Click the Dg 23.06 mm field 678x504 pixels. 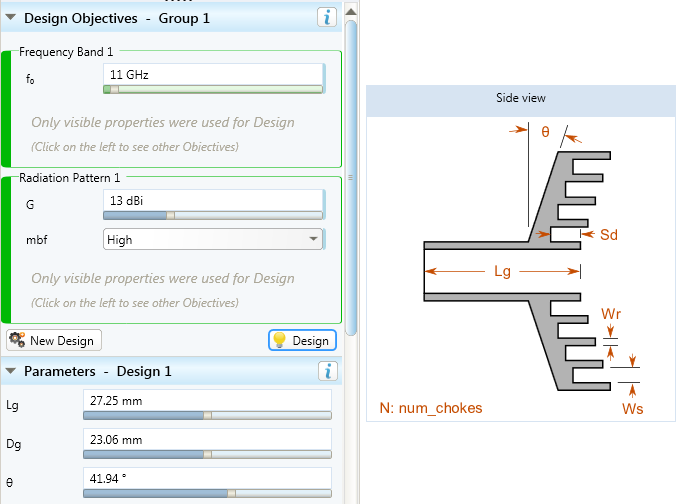coord(208,440)
